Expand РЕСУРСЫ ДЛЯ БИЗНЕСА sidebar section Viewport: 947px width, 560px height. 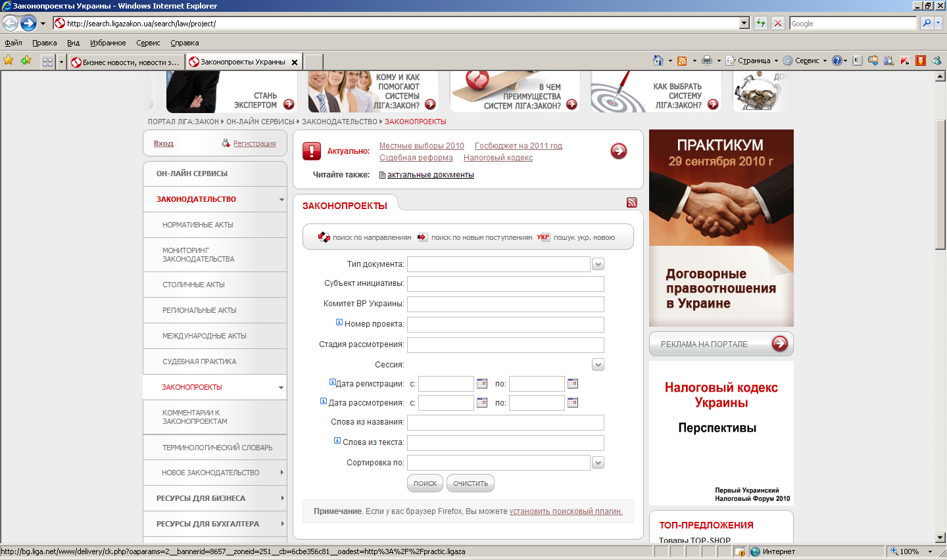(x=281, y=498)
